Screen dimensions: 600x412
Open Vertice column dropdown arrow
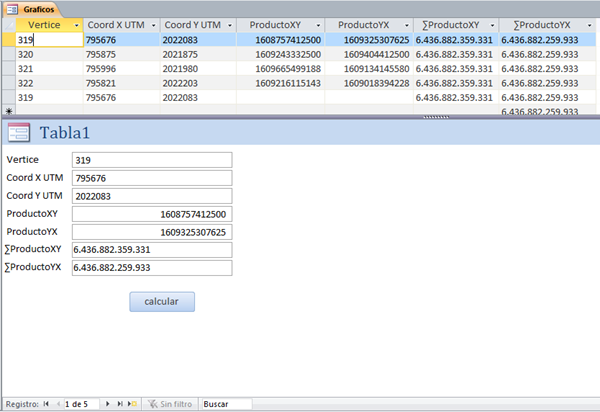pos(77,24)
